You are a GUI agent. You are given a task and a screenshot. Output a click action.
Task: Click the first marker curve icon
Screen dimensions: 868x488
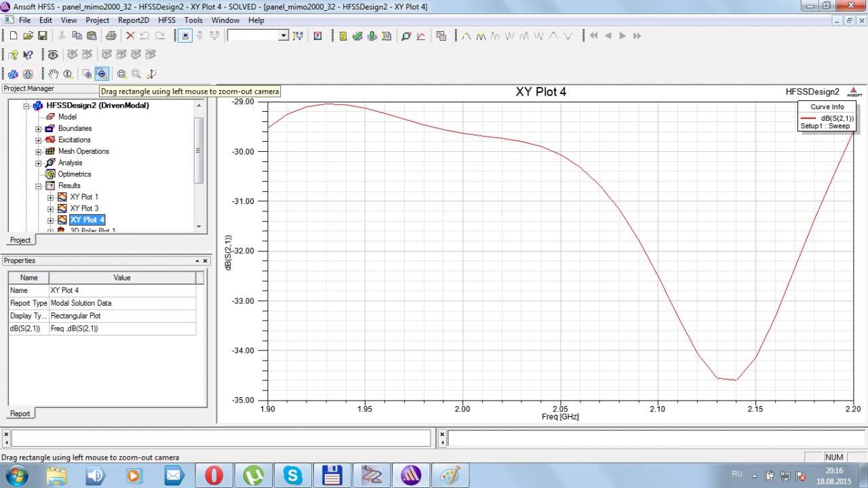466,36
